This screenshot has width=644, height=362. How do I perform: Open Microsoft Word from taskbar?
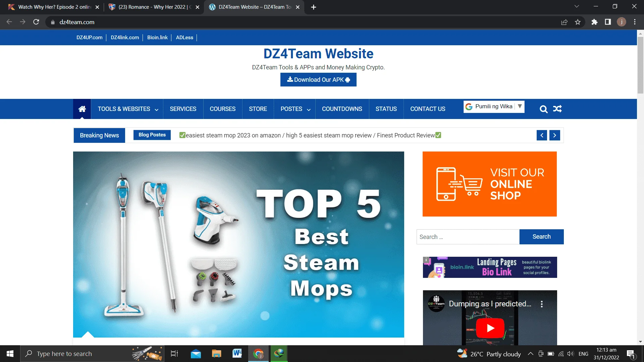(x=237, y=354)
